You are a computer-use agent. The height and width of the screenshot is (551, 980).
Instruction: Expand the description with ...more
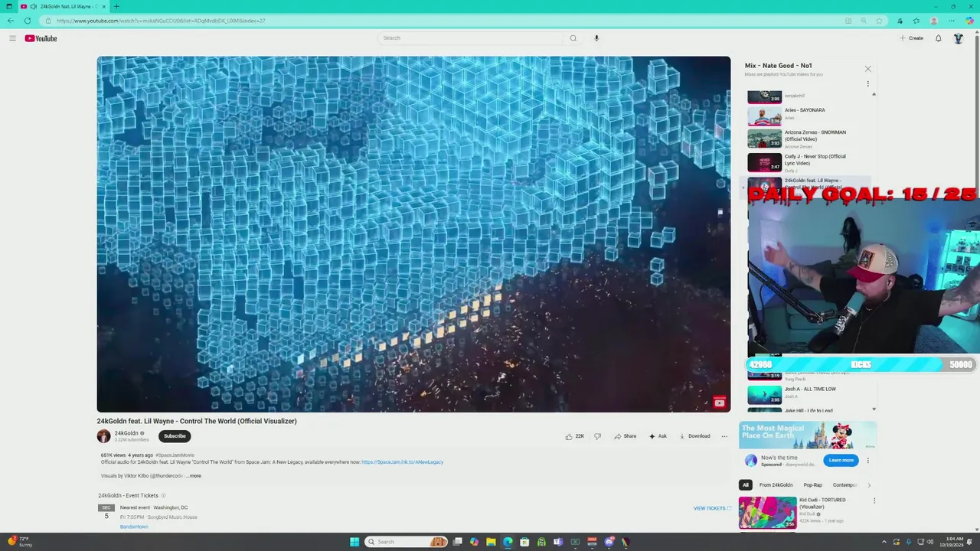pos(194,476)
